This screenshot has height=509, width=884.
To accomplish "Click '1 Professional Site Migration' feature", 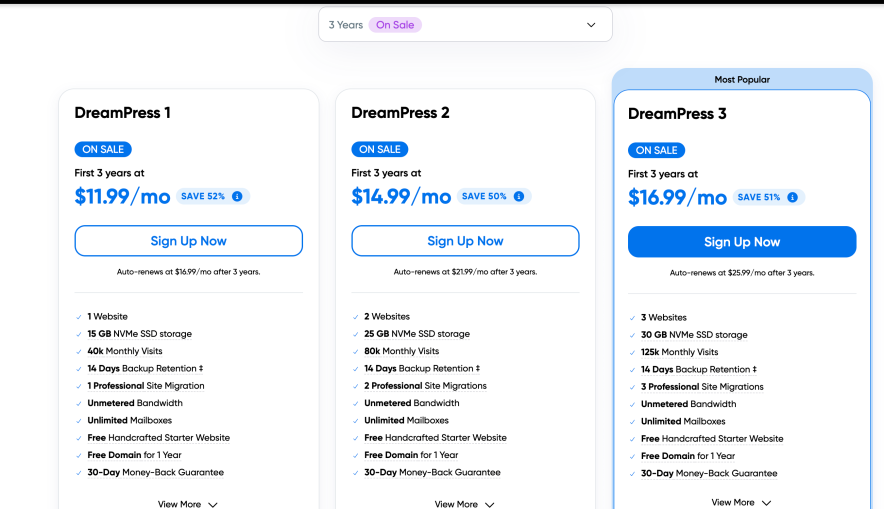I will tap(145, 386).
